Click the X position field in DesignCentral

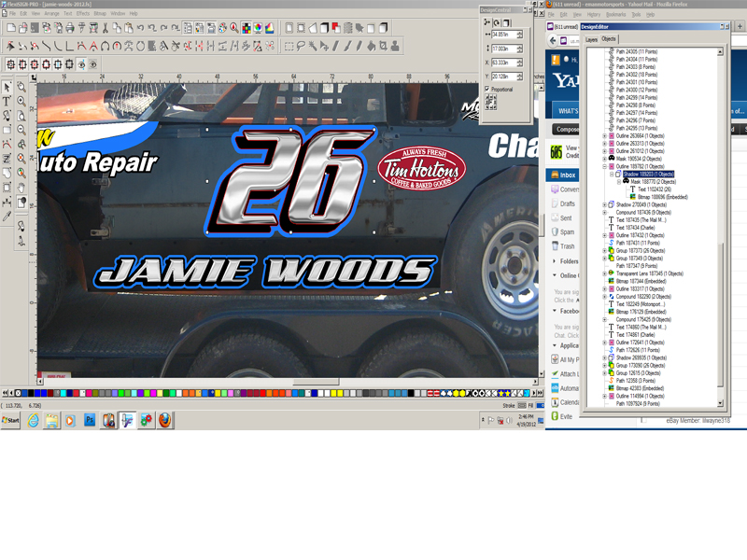(x=503, y=63)
